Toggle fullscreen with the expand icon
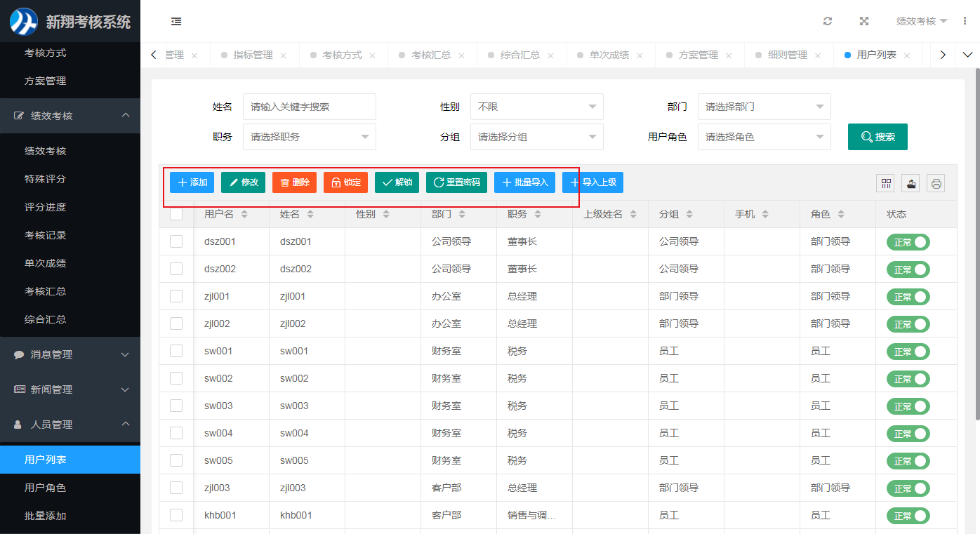980x534 pixels. [x=864, y=21]
